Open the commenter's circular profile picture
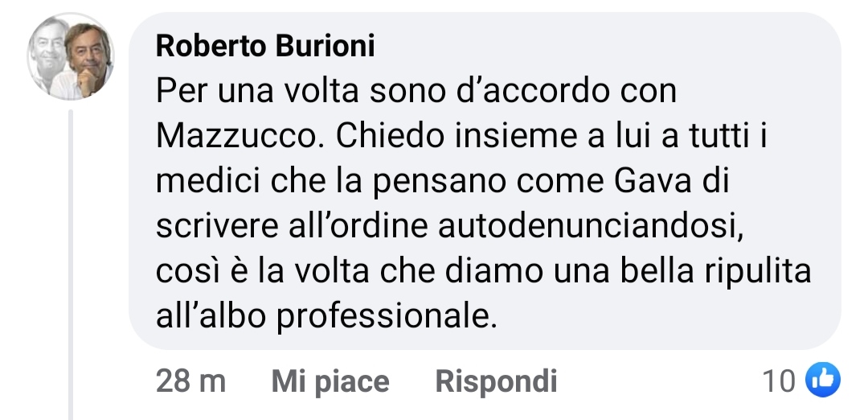 tap(71, 56)
